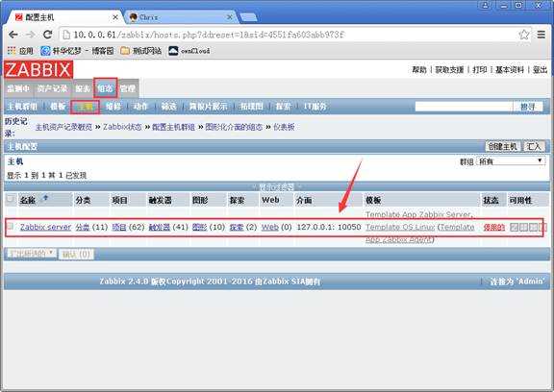Bookmark page with star icon
This screenshot has height=392, width=554.
point(524,35)
